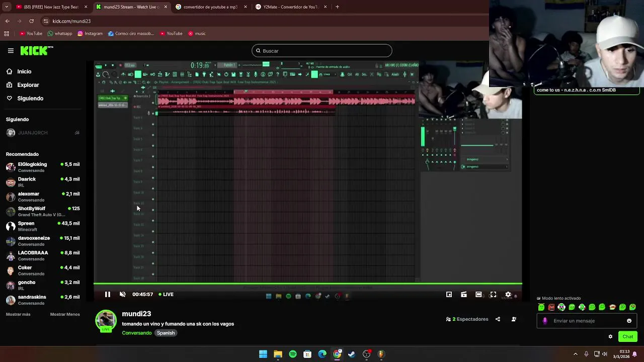644x362 pixels.
Task: Focus the Buscar search field
Action: (x=322, y=51)
